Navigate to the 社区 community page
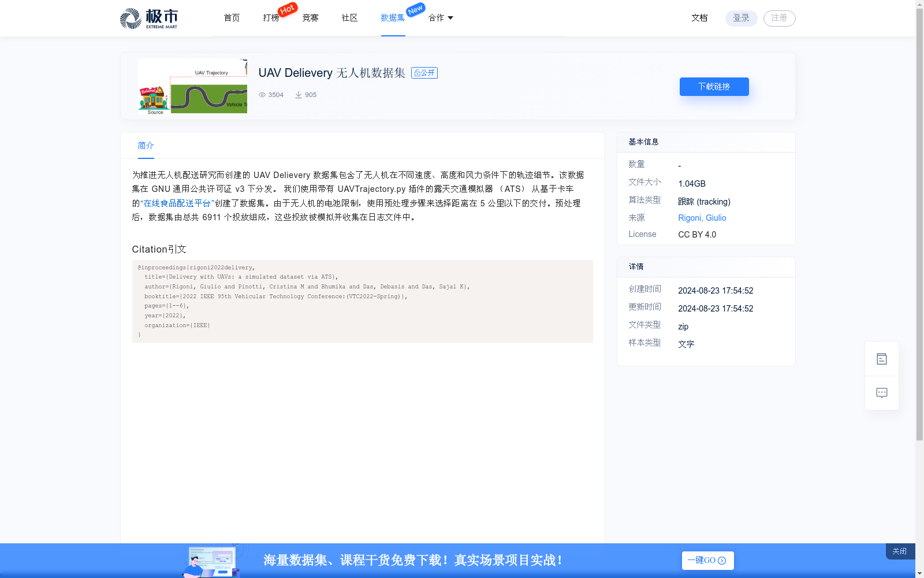The width and height of the screenshot is (924, 578). tap(349, 18)
